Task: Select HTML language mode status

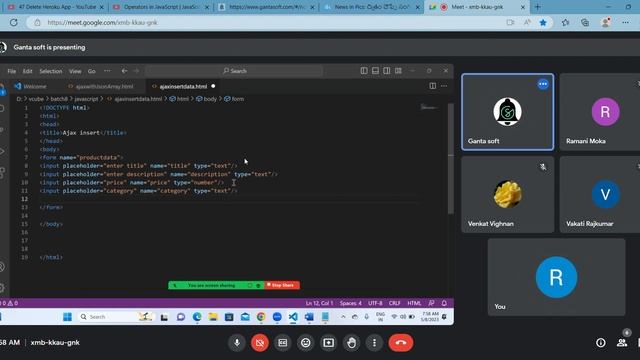Action: point(414,303)
